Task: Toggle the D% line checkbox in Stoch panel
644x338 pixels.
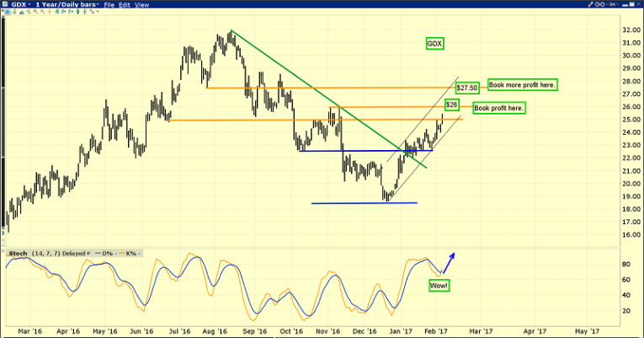Action: click(x=116, y=254)
